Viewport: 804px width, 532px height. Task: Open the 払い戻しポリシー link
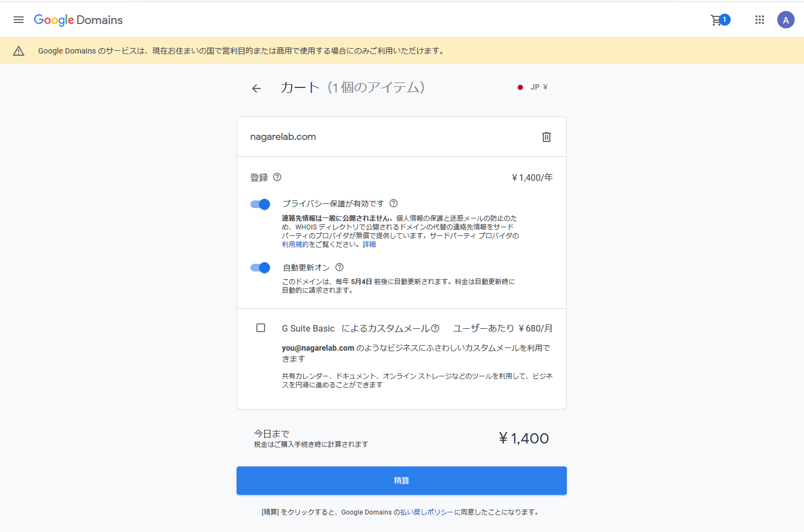(x=427, y=512)
